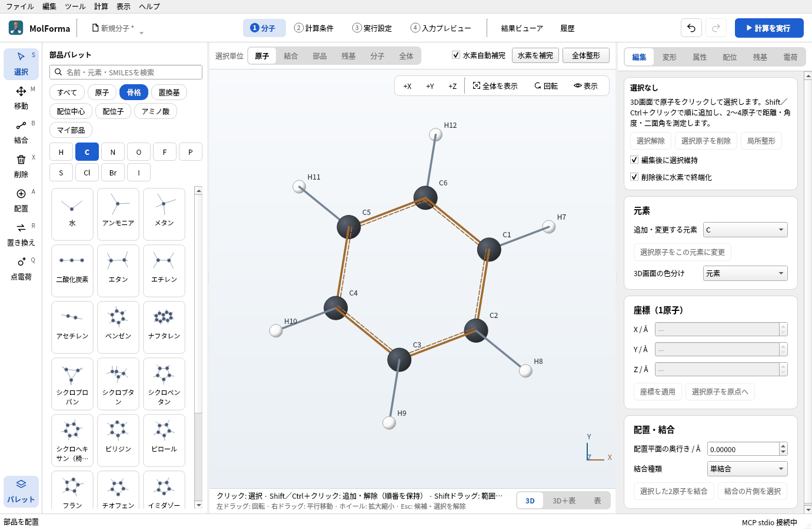Click the parts palette search field
This screenshot has height=530, width=812.
click(126, 72)
